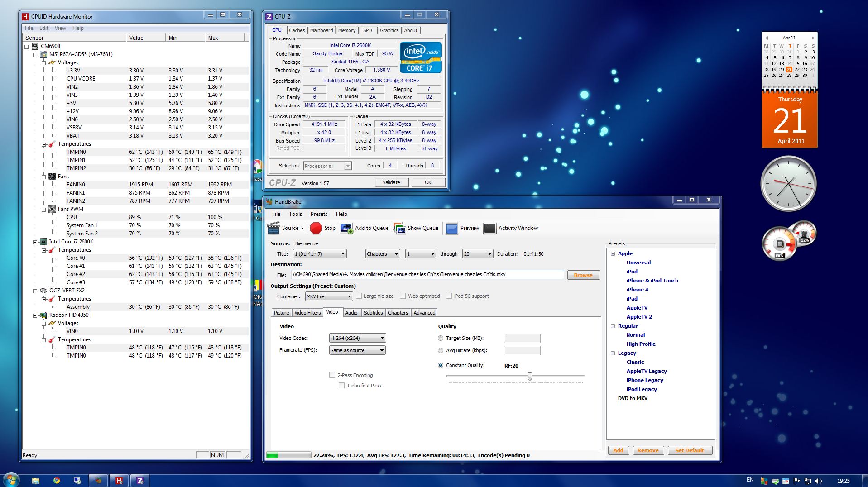Select the iPhone 4 preset
The height and width of the screenshot is (487, 868).
pyautogui.click(x=637, y=290)
